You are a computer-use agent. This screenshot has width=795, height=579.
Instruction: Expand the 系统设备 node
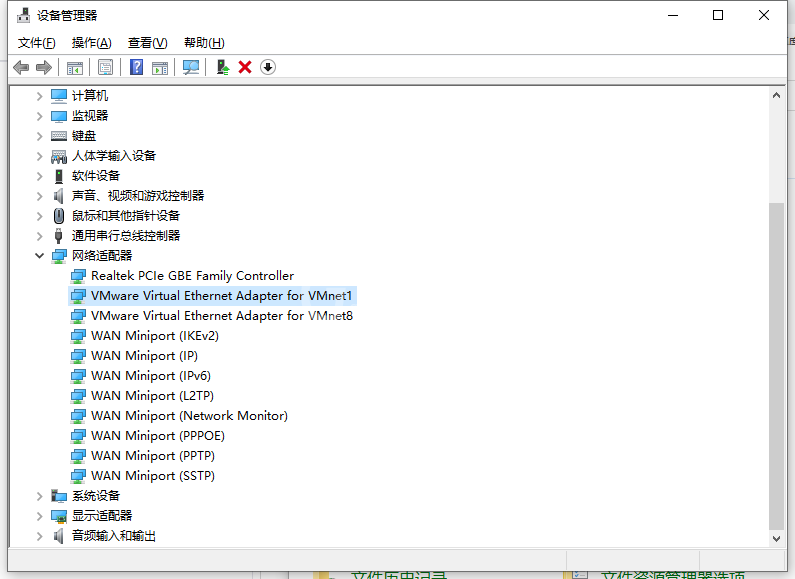(40, 496)
